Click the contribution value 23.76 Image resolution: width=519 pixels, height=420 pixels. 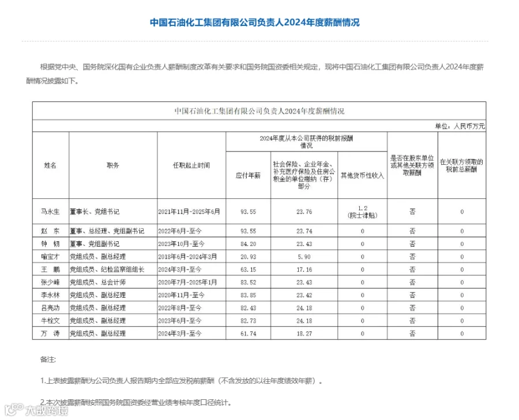(304, 211)
